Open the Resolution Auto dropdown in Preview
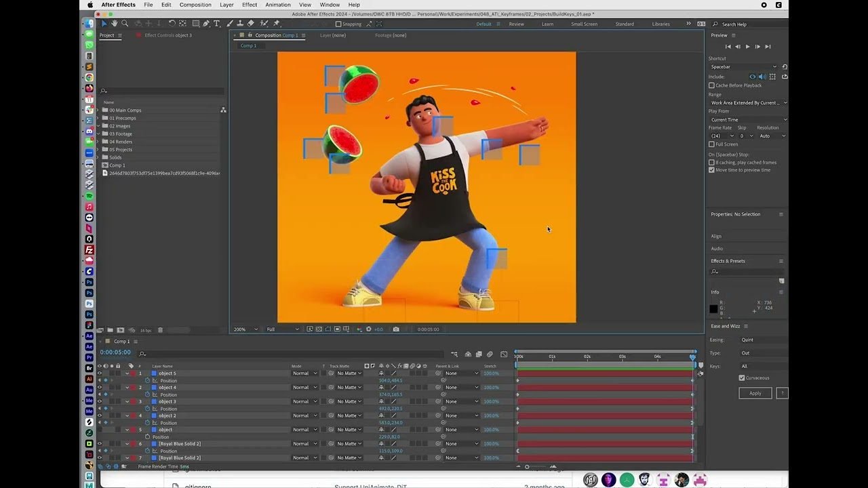Screen dimensions: 868x488 click(772, 136)
